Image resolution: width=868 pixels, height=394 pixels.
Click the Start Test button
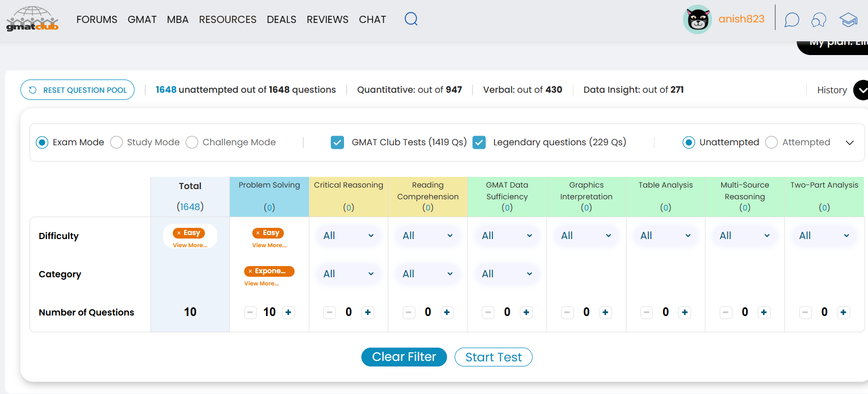pos(493,357)
